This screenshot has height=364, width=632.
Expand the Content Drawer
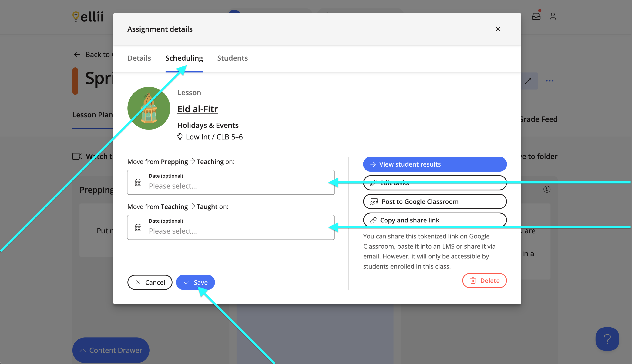(x=111, y=350)
